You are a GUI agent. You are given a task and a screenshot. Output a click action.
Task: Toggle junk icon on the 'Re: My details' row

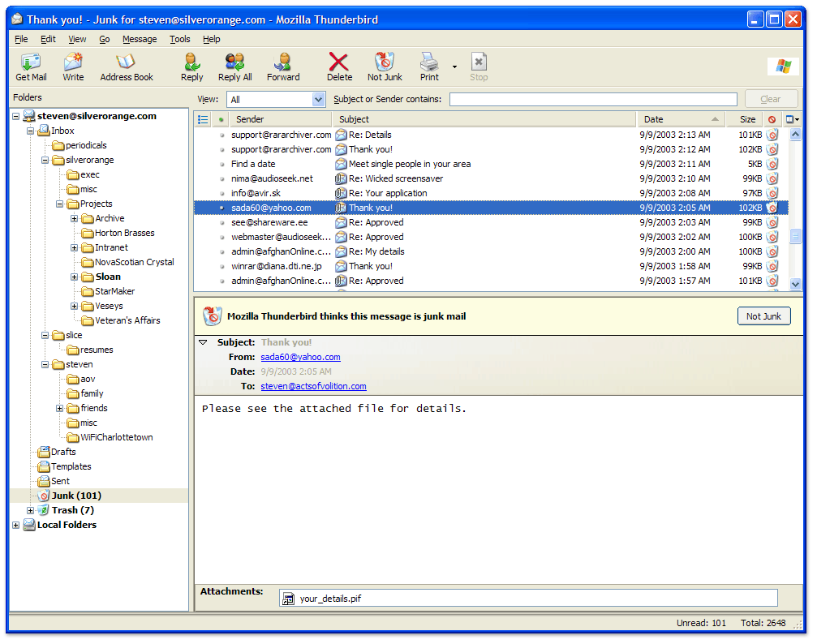772,251
